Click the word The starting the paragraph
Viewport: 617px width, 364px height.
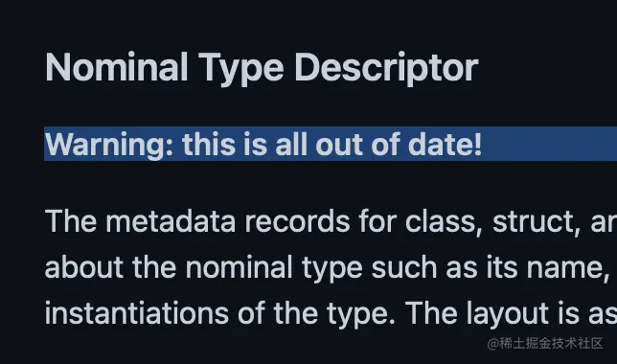(x=71, y=221)
